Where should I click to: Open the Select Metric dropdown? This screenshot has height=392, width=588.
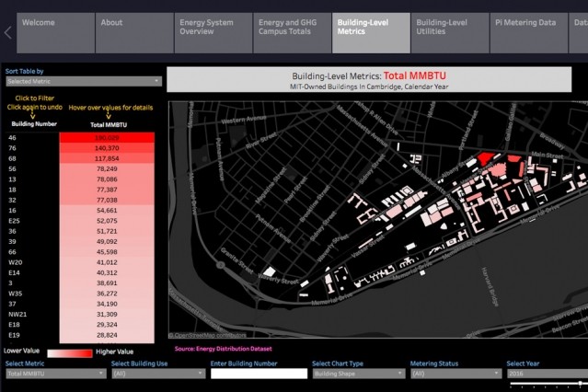[x=55, y=374]
